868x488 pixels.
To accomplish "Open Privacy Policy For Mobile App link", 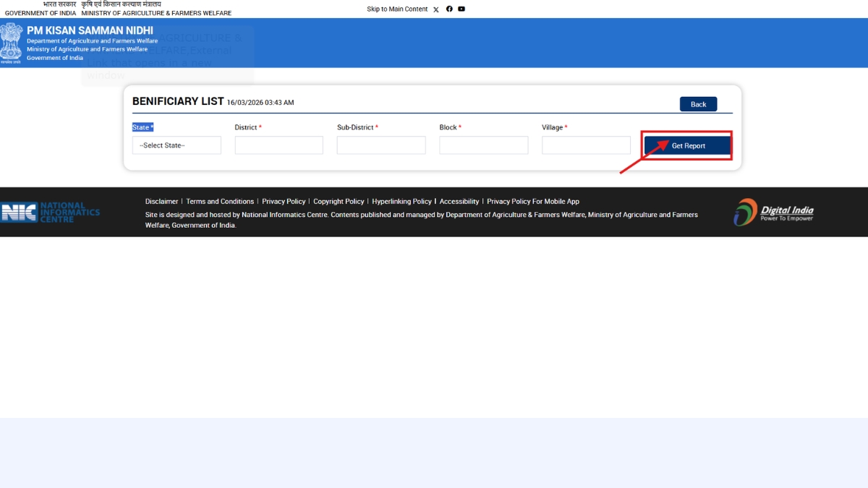I will (533, 202).
